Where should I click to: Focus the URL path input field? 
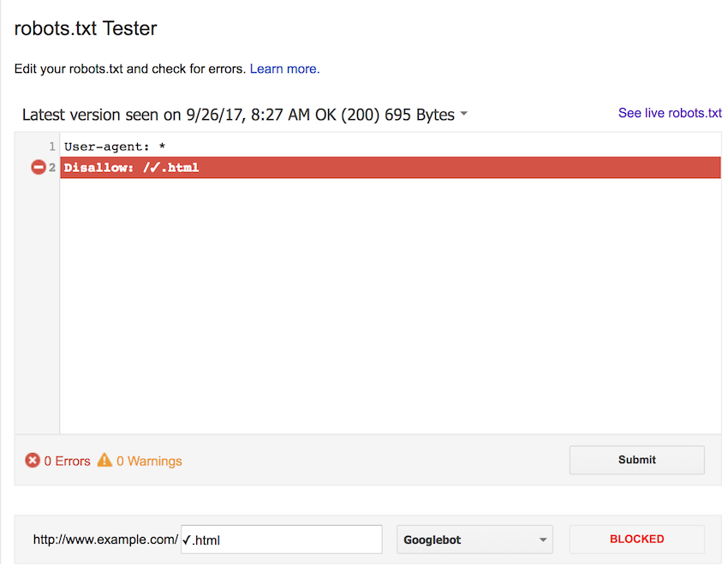(282, 539)
